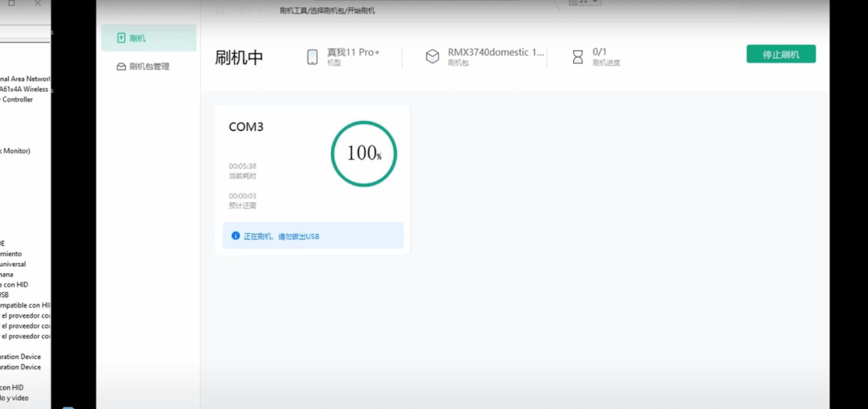
Task: Click the close X of the background window
Action: tap(38, 3)
